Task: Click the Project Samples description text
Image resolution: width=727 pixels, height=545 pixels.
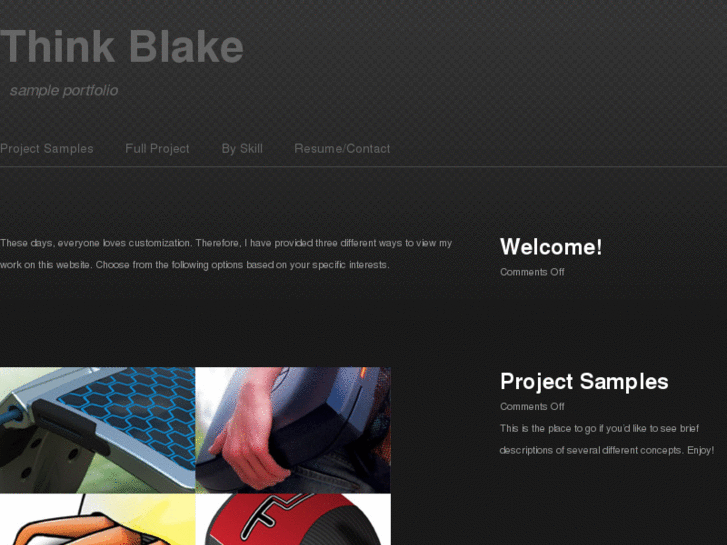Action: pyautogui.click(x=607, y=439)
